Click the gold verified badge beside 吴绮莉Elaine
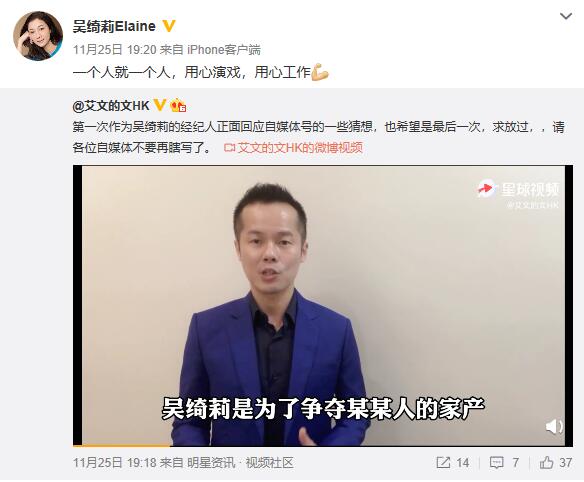This screenshot has width=584, height=482. click(169, 26)
